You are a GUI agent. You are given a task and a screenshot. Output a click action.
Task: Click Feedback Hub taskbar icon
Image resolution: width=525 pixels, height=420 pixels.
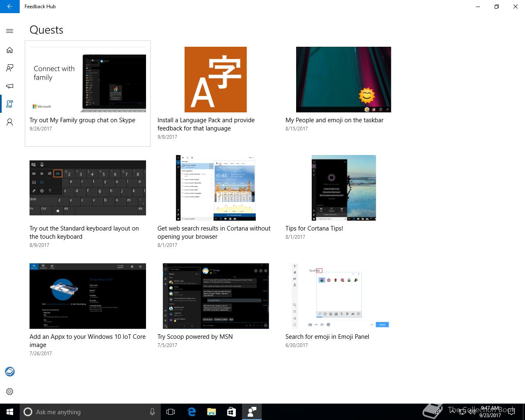pyautogui.click(x=252, y=412)
